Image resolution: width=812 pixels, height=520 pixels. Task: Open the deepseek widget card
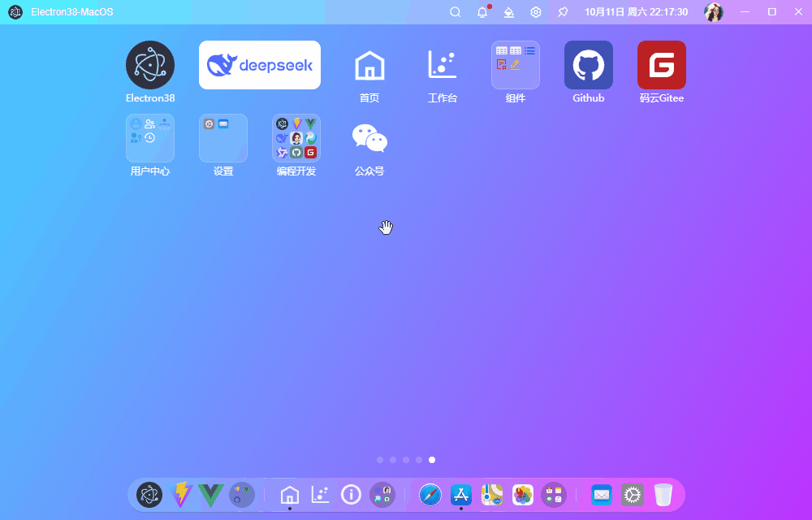click(260, 65)
